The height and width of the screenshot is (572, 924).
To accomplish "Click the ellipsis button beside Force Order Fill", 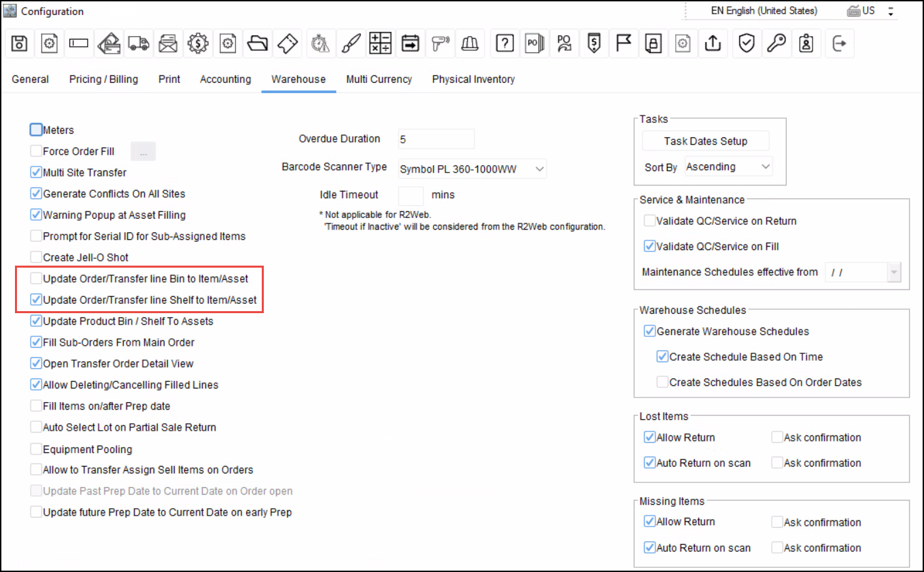I will pyautogui.click(x=143, y=152).
